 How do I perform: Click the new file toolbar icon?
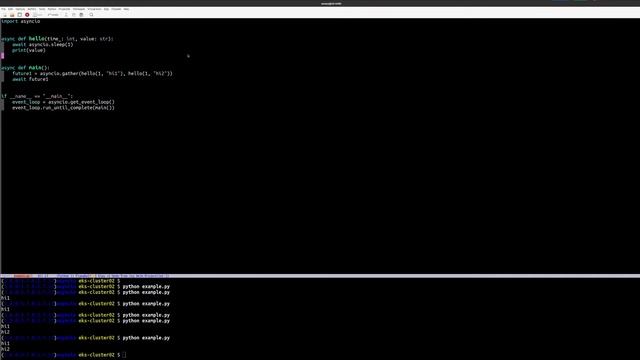pyautogui.click(x=4, y=15)
